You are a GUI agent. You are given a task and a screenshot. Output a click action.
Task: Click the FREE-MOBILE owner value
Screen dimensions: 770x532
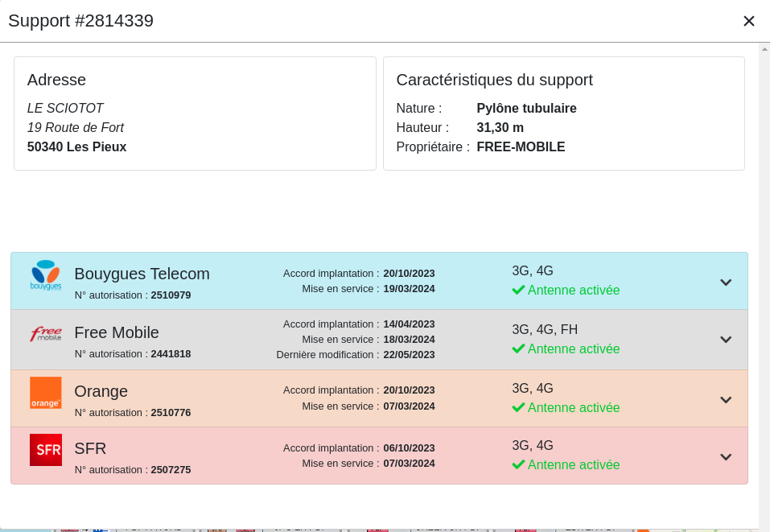(521, 146)
